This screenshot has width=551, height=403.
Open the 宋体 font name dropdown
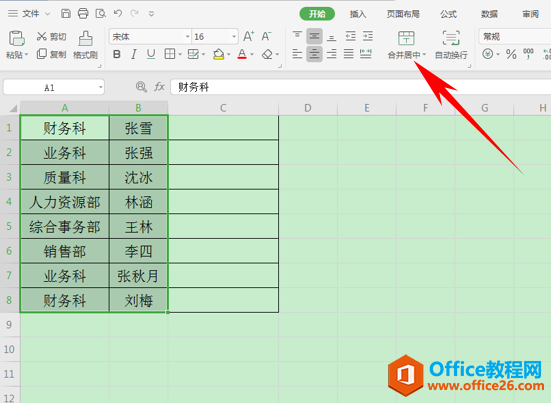click(x=188, y=37)
